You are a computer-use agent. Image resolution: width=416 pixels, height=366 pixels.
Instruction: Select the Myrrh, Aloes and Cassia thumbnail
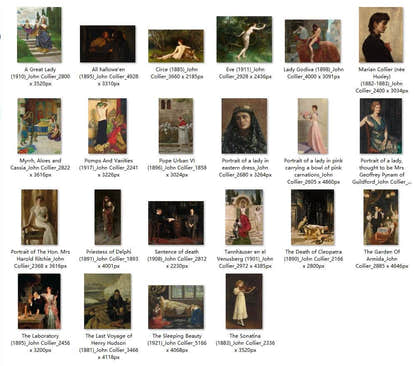pyautogui.click(x=39, y=126)
